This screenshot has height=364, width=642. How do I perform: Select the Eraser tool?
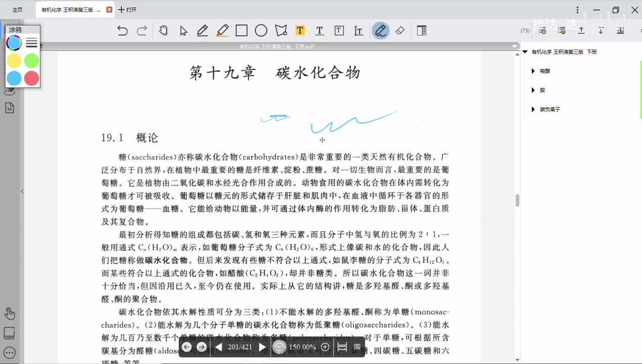[400, 31]
